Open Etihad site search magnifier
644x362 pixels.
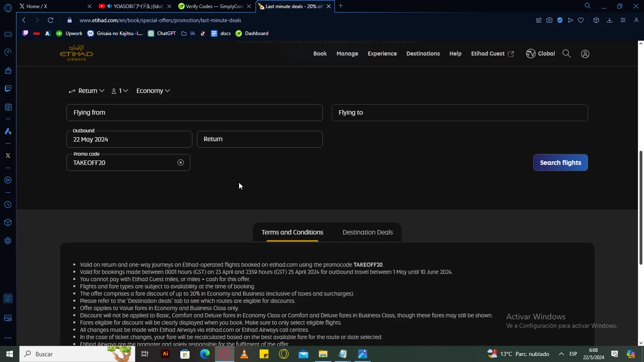[x=566, y=54]
